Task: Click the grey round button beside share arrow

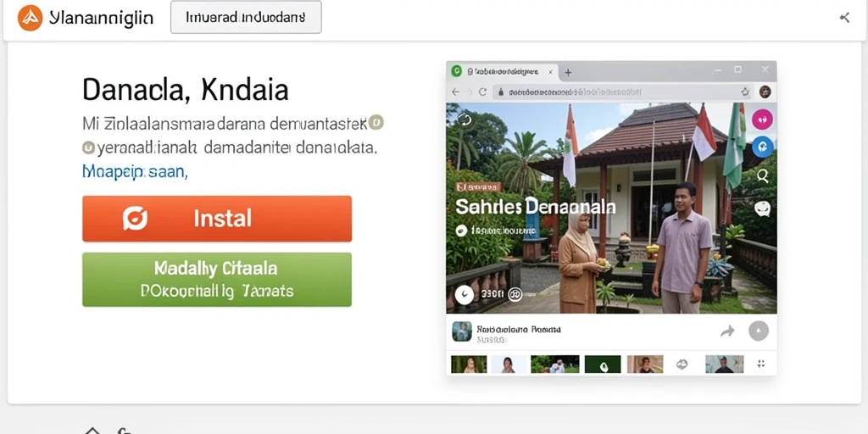Action: pos(759,331)
